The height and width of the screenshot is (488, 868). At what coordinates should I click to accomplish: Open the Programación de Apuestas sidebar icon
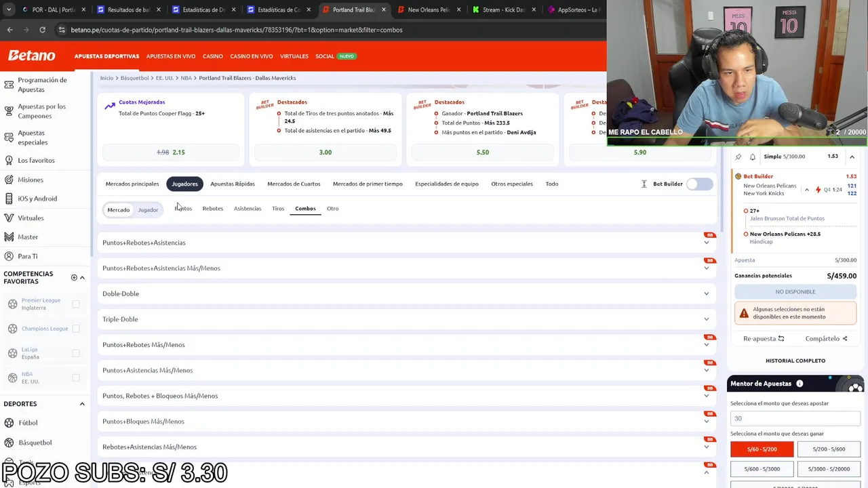tap(9, 85)
